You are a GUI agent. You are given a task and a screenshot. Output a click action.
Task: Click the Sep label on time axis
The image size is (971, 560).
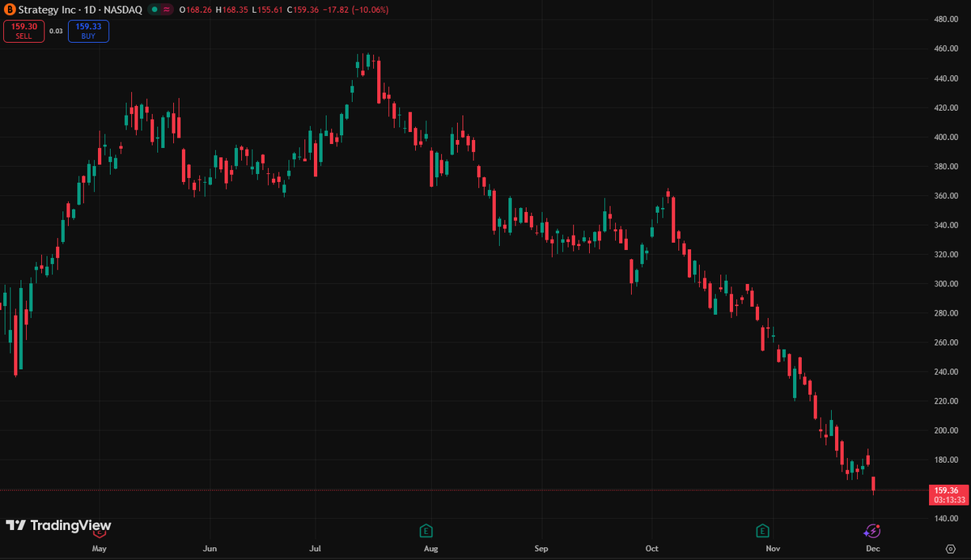tap(541, 549)
